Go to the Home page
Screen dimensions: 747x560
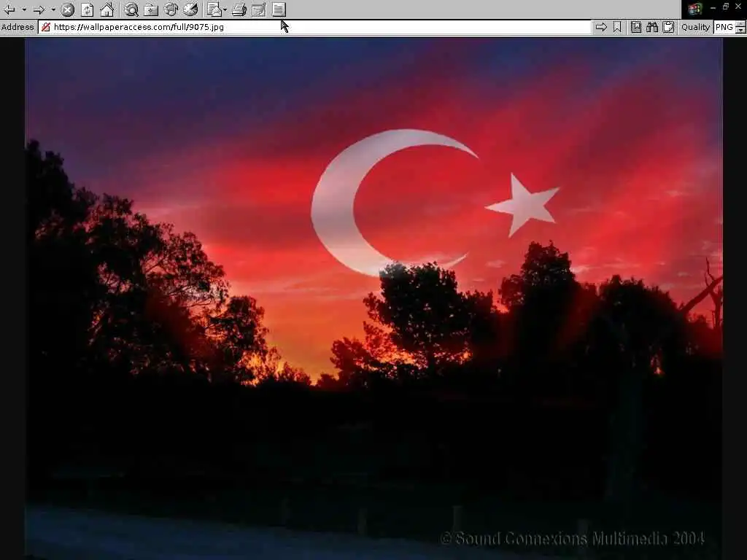(107, 9)
